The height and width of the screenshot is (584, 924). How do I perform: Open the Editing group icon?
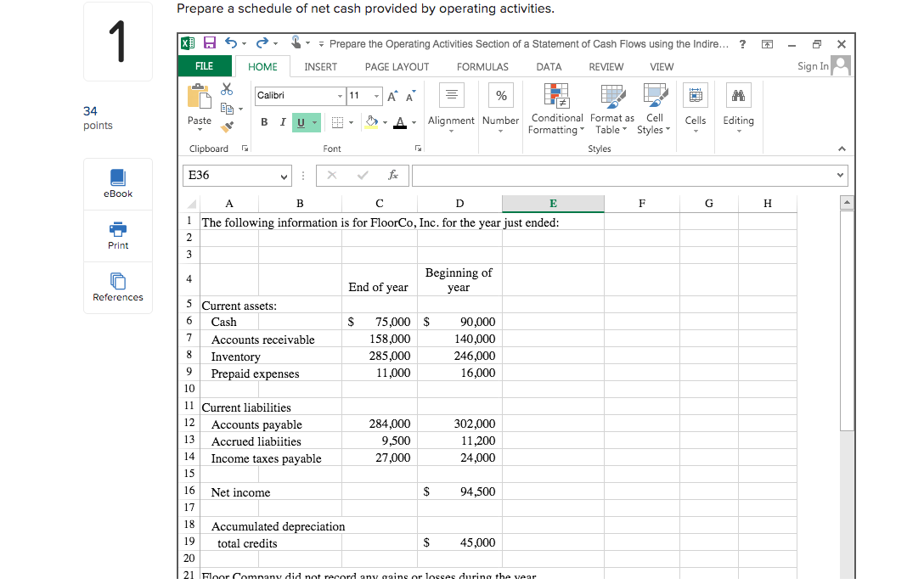[738, 106]
